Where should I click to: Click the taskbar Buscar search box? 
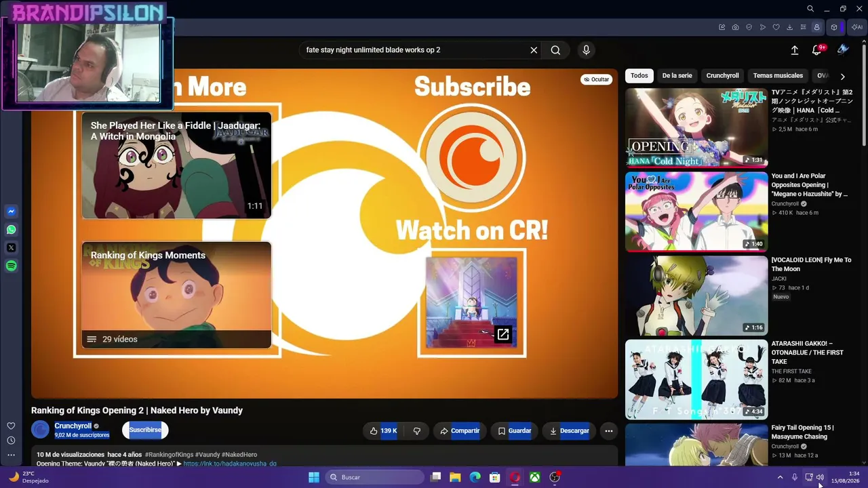374,477
